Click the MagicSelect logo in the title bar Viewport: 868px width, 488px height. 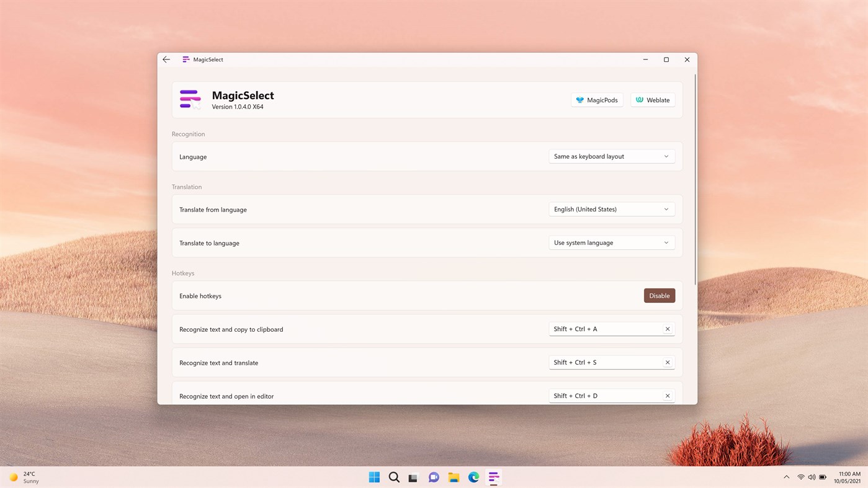point(186,59)
